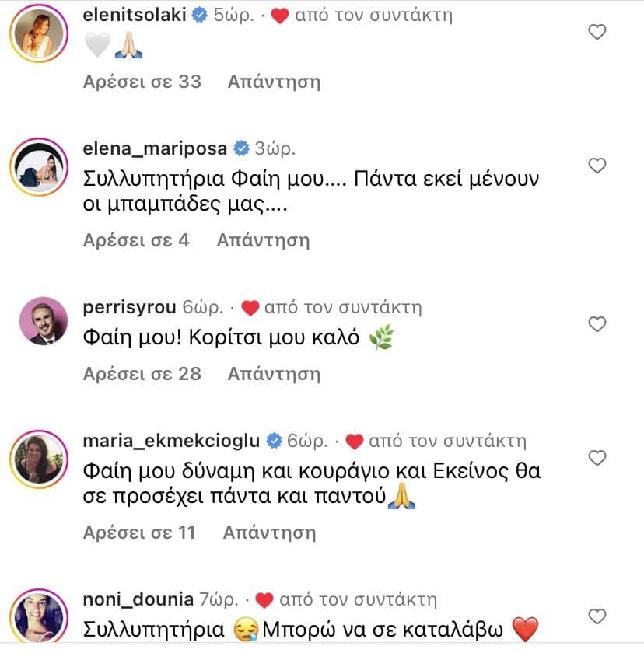Heart the comment by noni_dounia
This screenshot has height=653, width=644.
coord(597,617)
